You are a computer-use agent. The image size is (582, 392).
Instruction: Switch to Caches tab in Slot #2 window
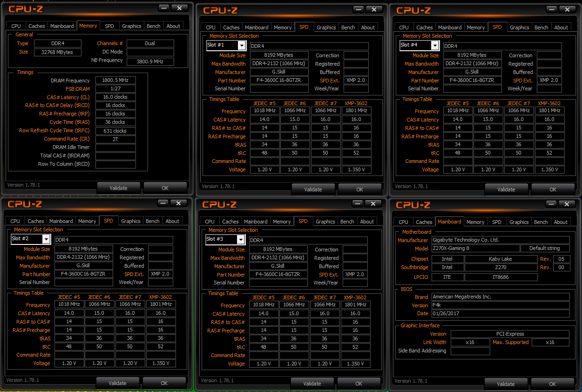pos(36,221)
